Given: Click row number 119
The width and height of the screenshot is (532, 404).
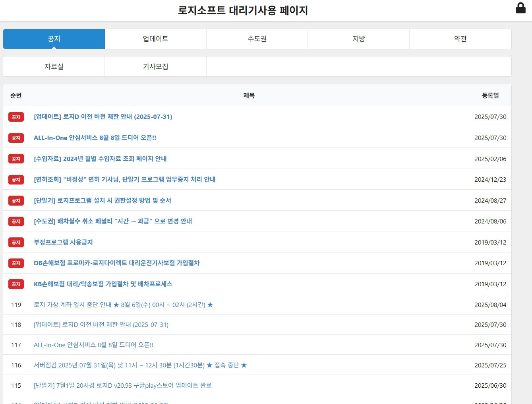Looking at the screenshot, I should click(x=16, y=305).
